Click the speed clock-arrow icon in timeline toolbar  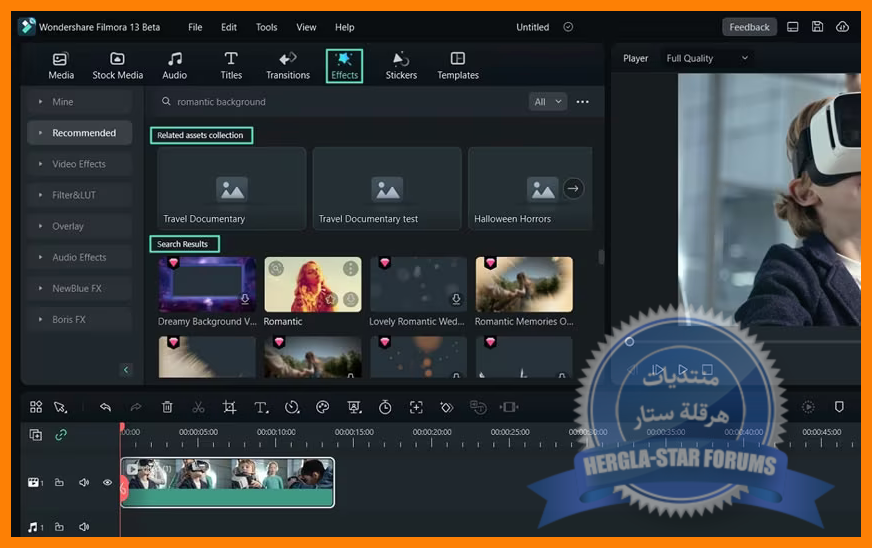292,407
